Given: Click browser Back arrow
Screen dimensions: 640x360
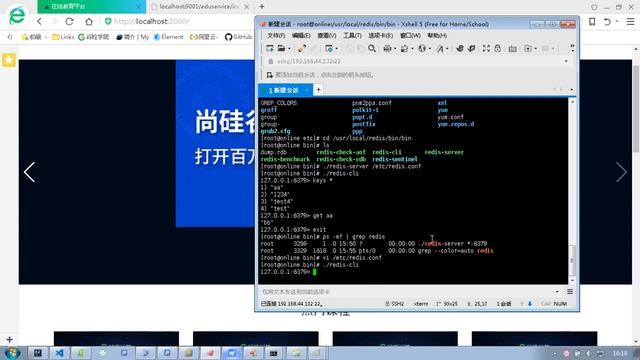Looking at the screenshot, I should 39,21.
